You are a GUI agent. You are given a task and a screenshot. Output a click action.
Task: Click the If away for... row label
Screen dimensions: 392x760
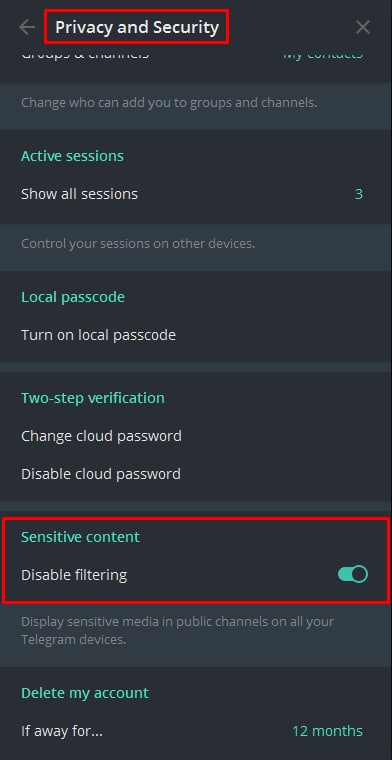click(x=62, y=730)
